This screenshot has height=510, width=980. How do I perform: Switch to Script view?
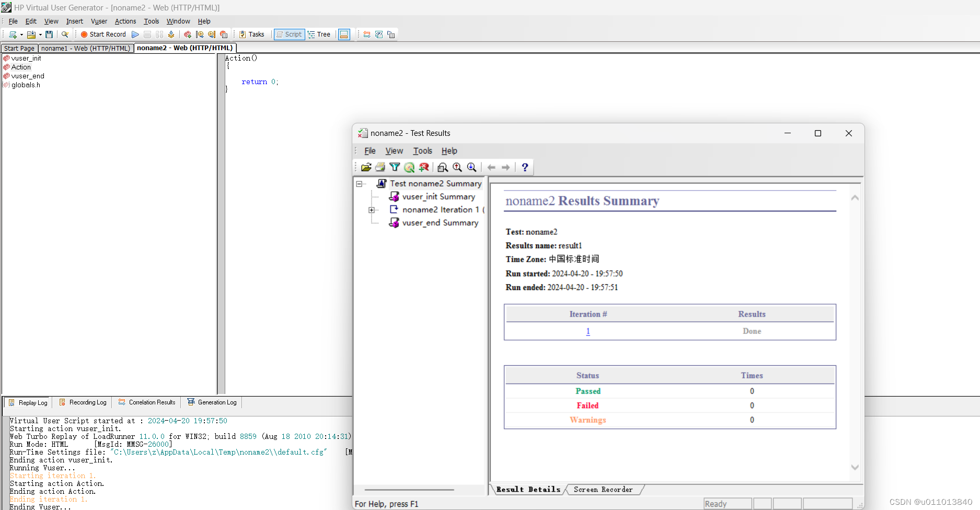[x=289, y=34]
